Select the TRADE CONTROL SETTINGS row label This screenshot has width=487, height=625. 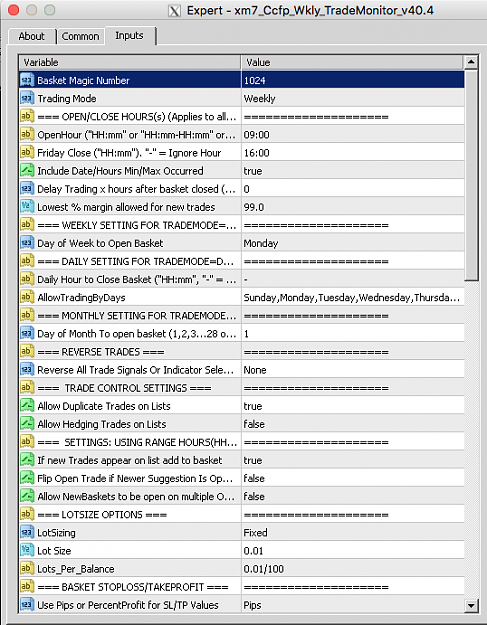pos(124,388)
